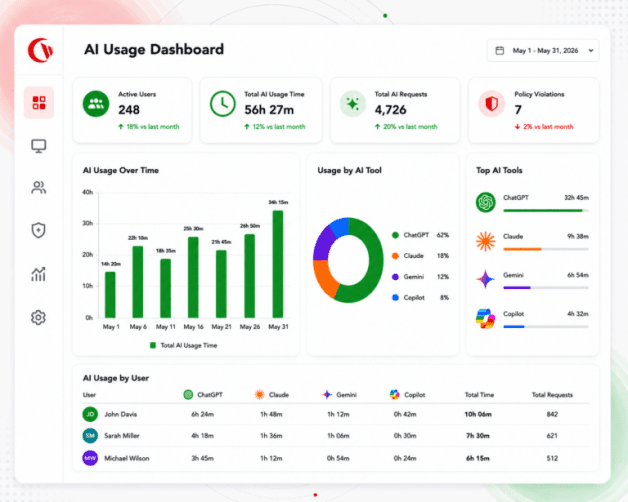628x502 pixels.
Task: Click the Claude orange legend dot
Action: 395,256
